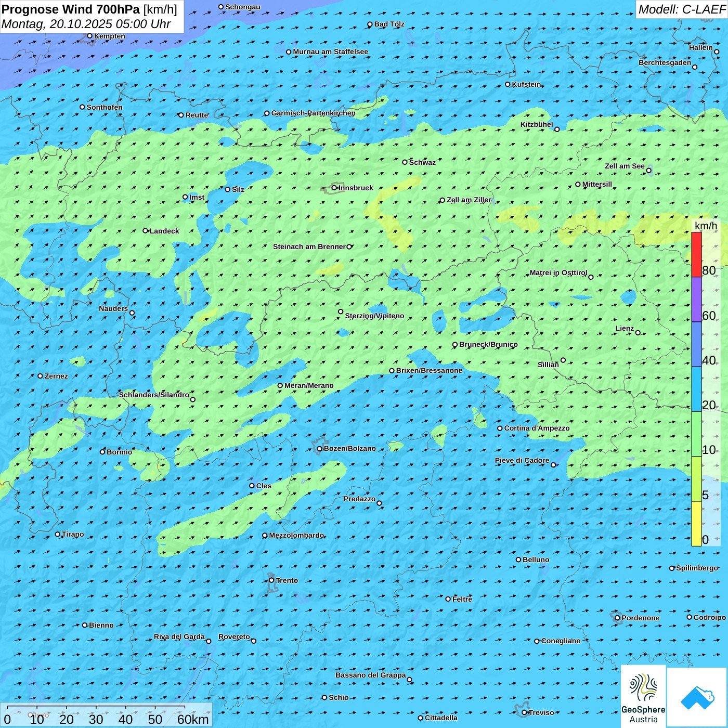Click the Pordenone city marker

pos(618,618)
